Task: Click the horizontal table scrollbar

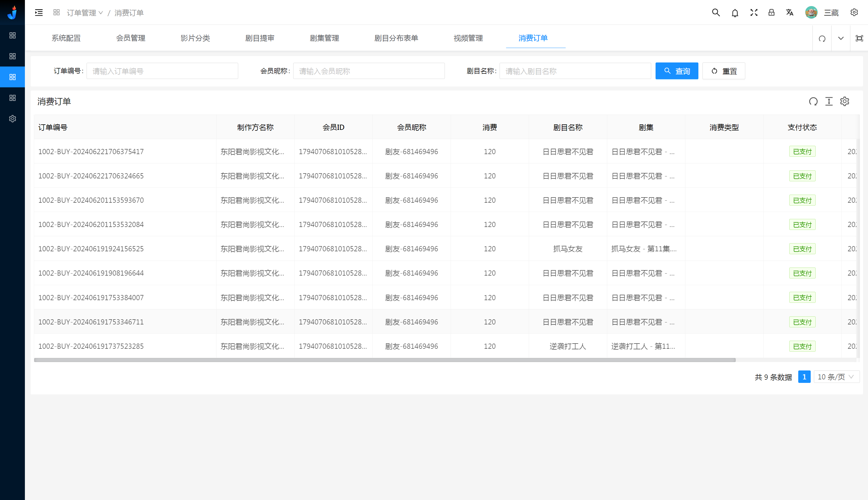Action: 385,360
